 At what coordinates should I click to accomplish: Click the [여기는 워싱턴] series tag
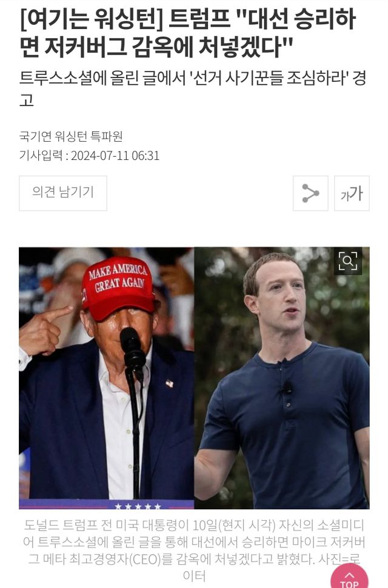tap(92, 19)
